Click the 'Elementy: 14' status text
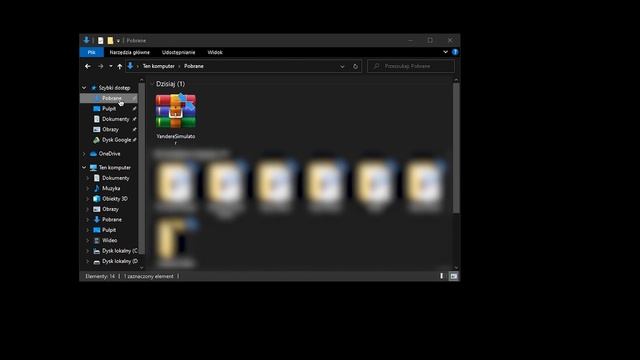This screenshot has height=360, width=640. pyautogui.click(x=100, y=276)
